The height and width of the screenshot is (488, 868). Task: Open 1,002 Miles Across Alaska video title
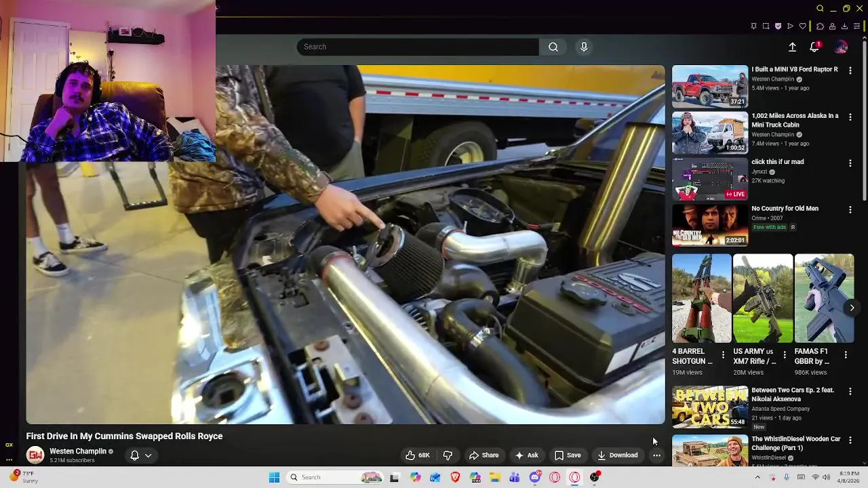(x=795, y=120)
